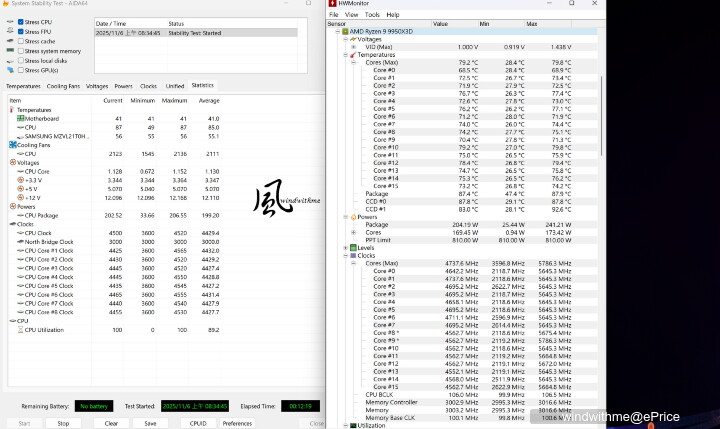This screenshot has width=720, height=429.
Task: Click the Temperatures thermometer icon in AIDA64
Action: 12,110
